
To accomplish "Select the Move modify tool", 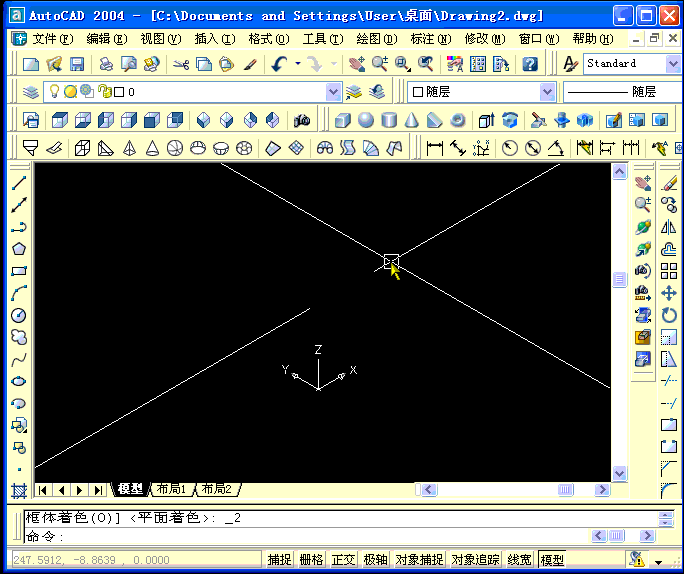I will point(669,293).
